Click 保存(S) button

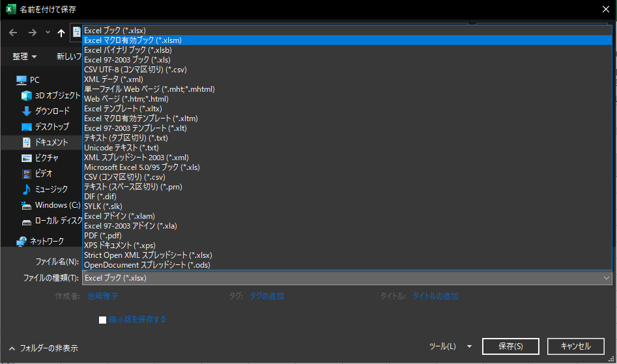[x=511, y=346]
